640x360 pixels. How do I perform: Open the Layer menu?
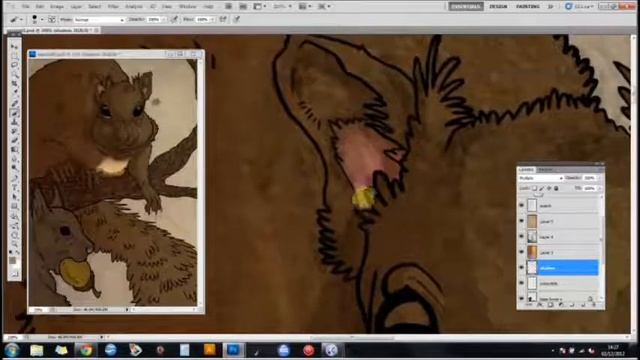76,7
